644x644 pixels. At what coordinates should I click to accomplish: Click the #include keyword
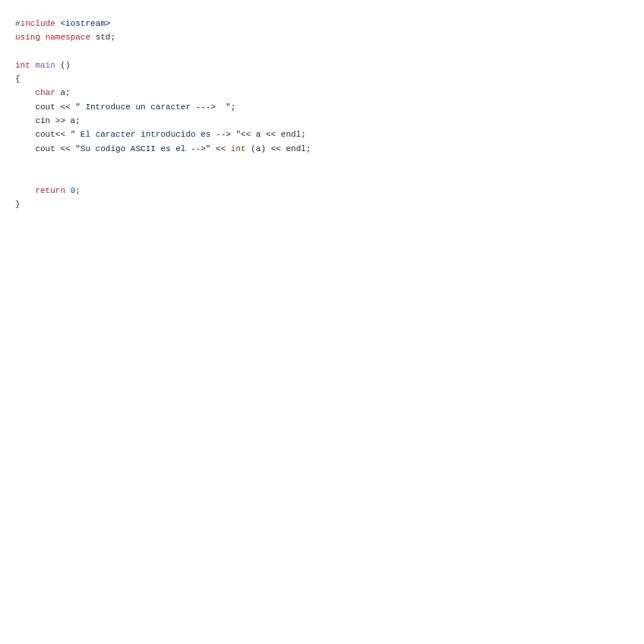click(x=35, y=24)
